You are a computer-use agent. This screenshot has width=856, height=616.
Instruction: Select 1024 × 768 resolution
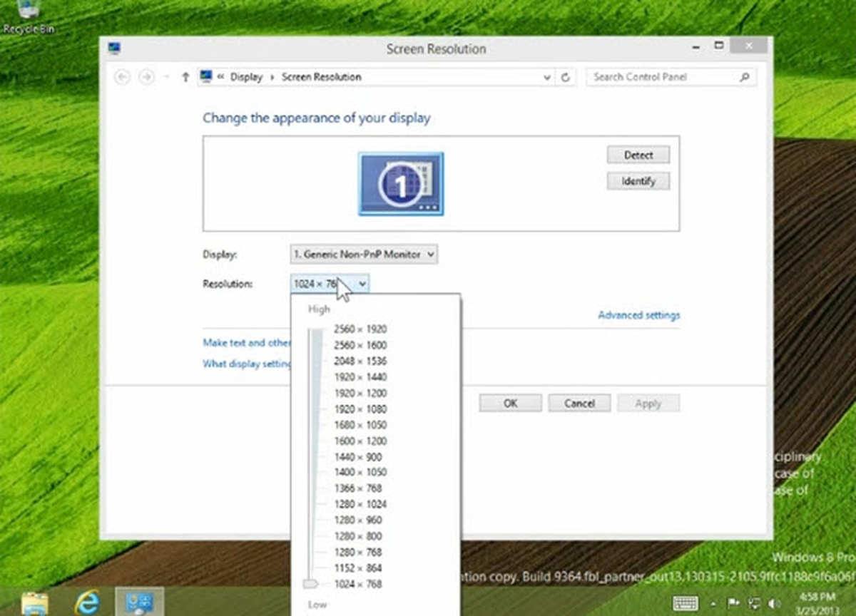click(358, 585)
